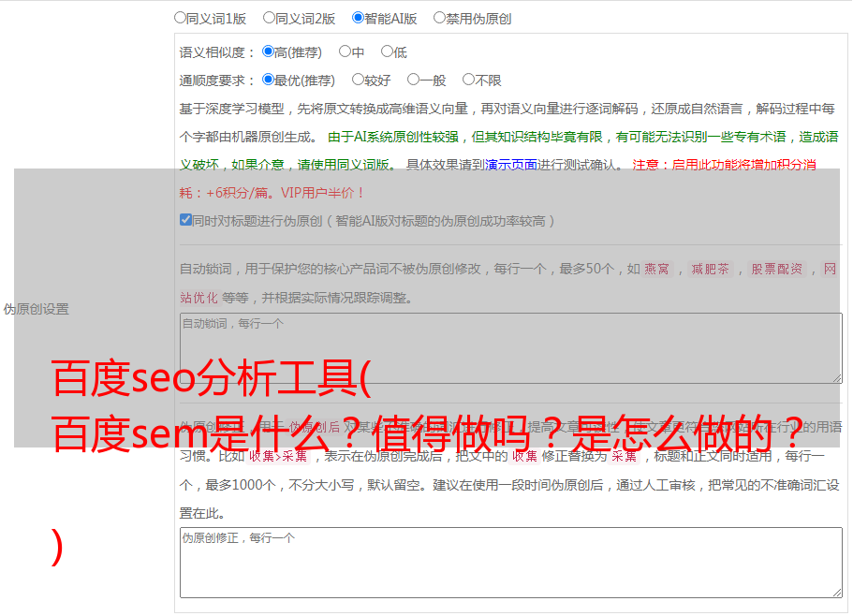Choose the 同义词2版 mode
This screenshot has height=616, width=853.
pos(269,18)
